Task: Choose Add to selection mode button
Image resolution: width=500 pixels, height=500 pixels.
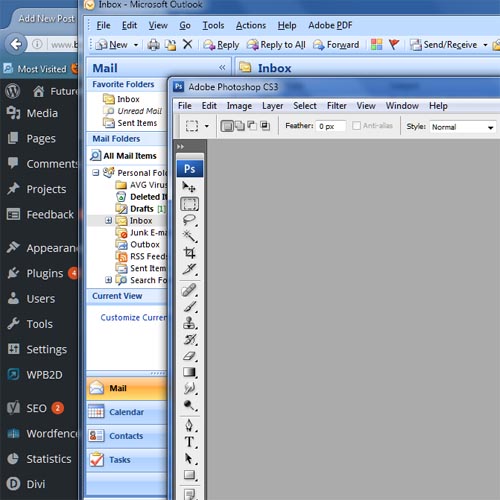Action: click(240, 126)
